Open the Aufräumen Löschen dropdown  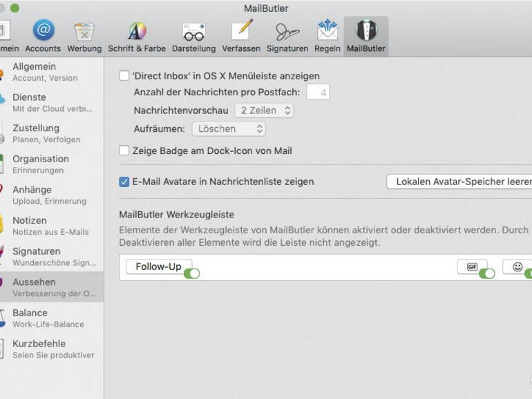pyautogui.click(x=229, y=129)
